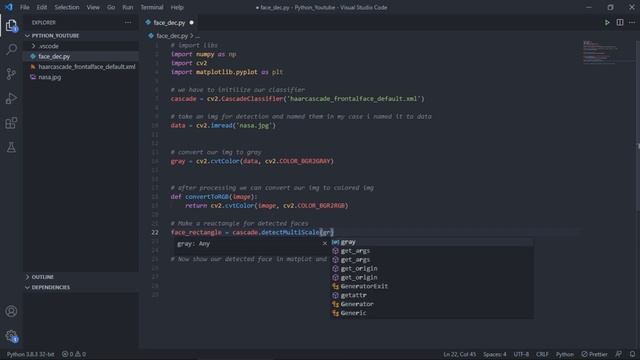
Task: Change Python language mode
Action: pos(564,354)
